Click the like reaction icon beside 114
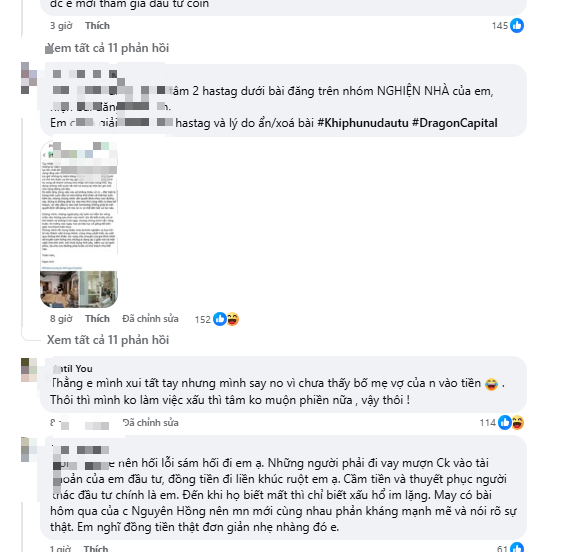Screen dimensions: 566x552 pos(505,422)
